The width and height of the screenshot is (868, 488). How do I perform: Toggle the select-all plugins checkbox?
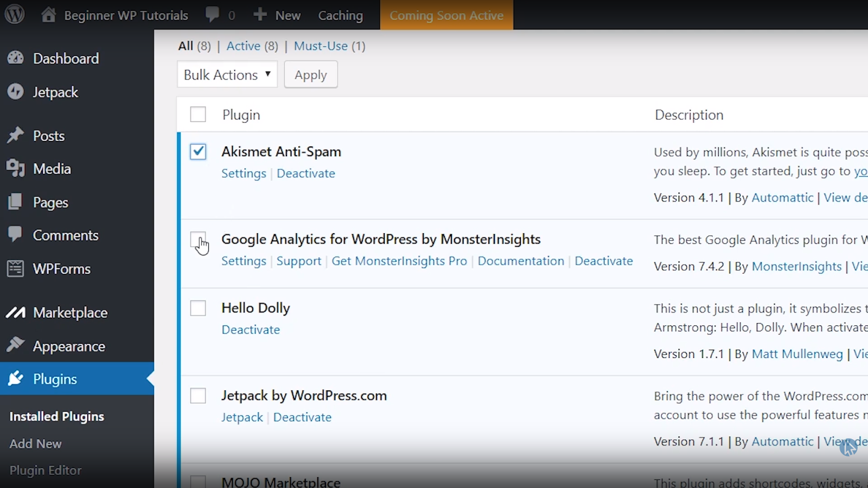pos(198,114)
